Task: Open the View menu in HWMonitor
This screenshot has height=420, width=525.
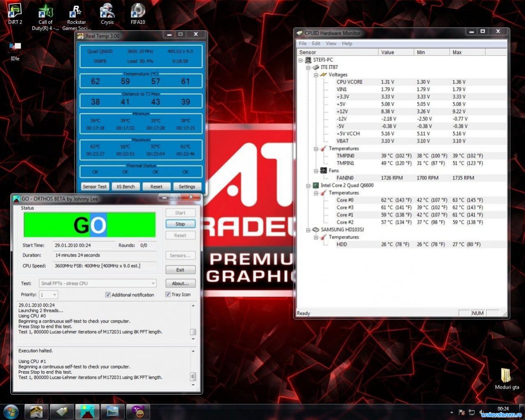Action: pos(331,44)
